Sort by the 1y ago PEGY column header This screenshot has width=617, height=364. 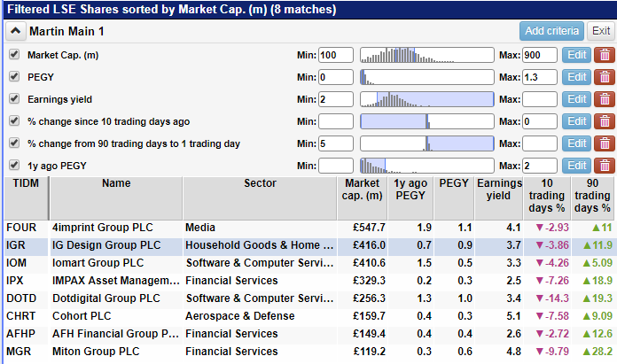[x=410, y=198]
